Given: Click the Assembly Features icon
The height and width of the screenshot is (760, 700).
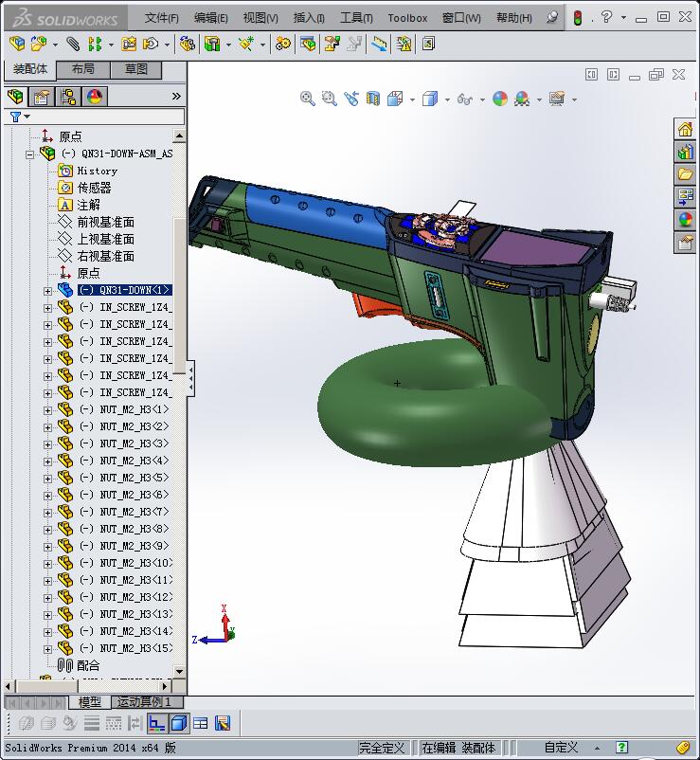Looking at the screenshot, I should click(212, 45).
